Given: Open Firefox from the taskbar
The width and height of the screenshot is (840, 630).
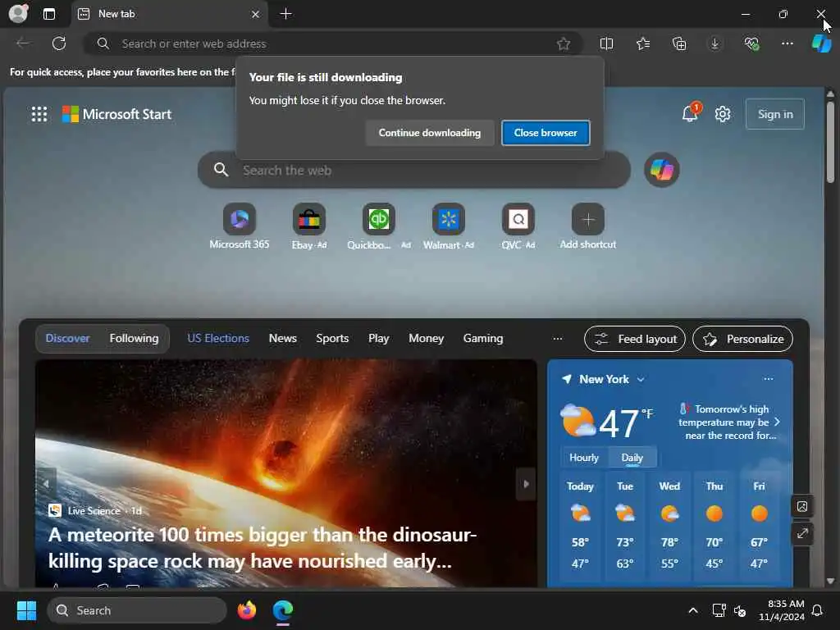Looking at the screenshot, I should pyautogui.click(x=246, y=610).
